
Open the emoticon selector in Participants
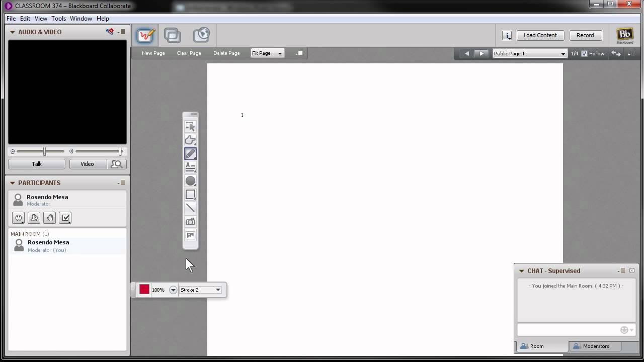tap(19, 218)
